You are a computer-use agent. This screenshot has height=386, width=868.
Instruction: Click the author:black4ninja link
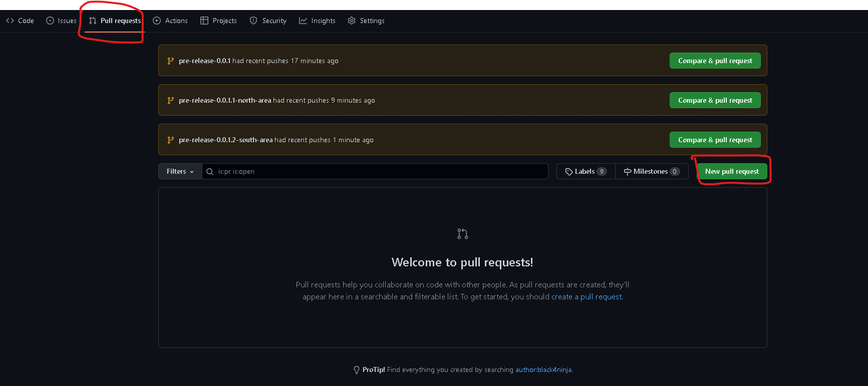[543, 369]
